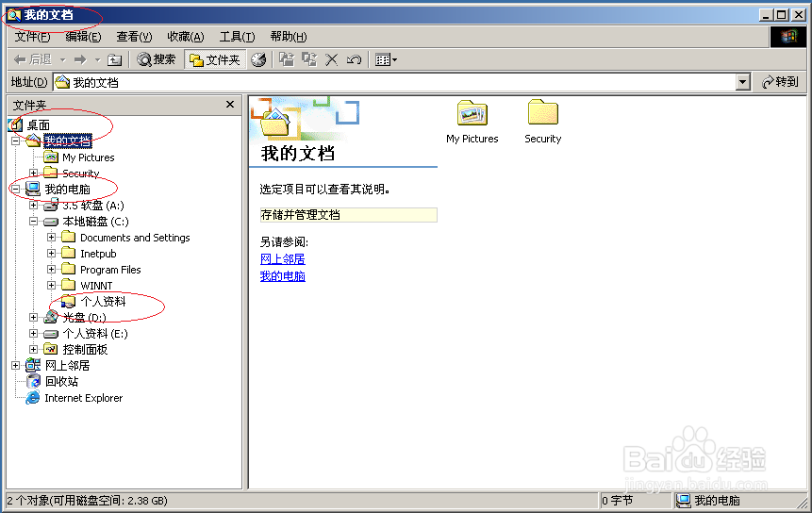Open the 文件(F) menu
This screenshot has width=812, height=513.
pyautogui.click(x=32, y=37)
